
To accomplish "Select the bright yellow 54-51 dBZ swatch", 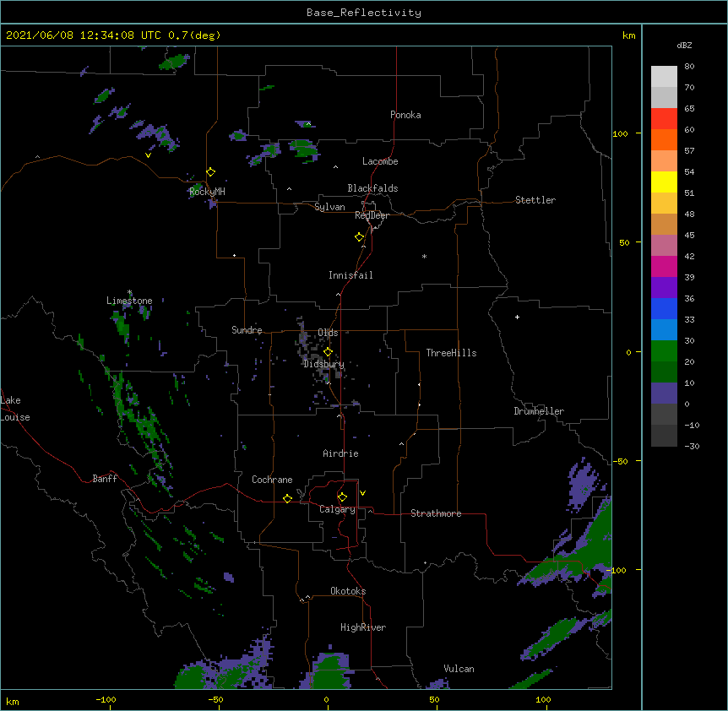I will 664,182.
